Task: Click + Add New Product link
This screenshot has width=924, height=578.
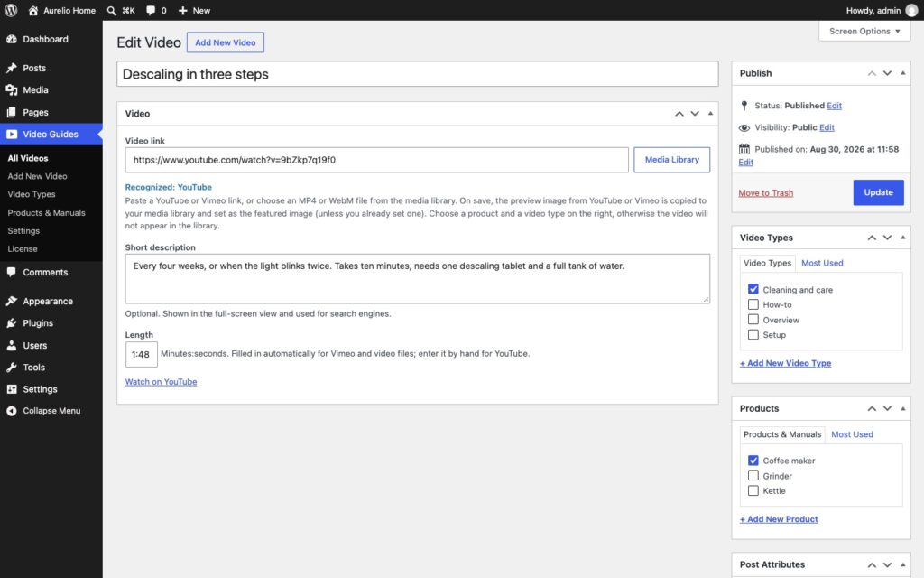Action: (x=779, y=519)
